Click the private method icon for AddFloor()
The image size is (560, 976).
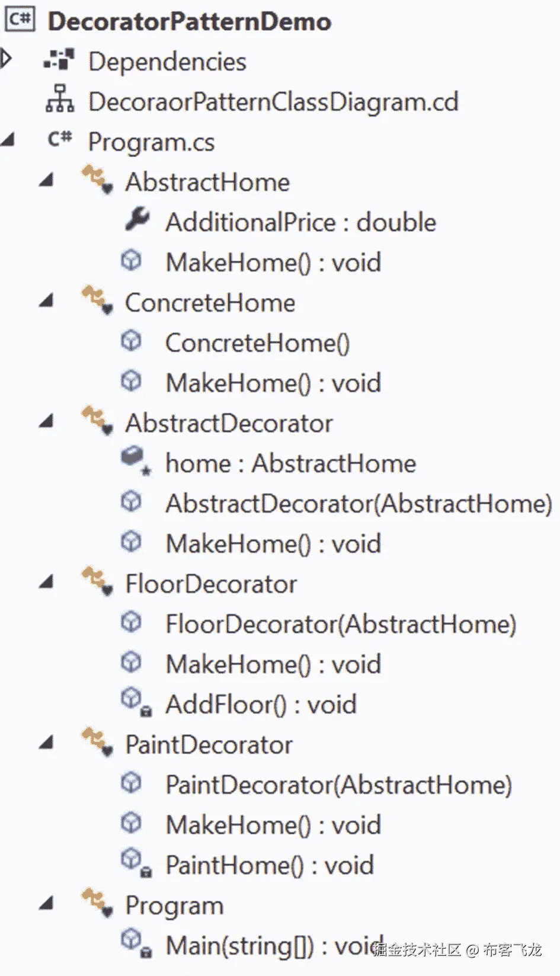tap(135, 702)
